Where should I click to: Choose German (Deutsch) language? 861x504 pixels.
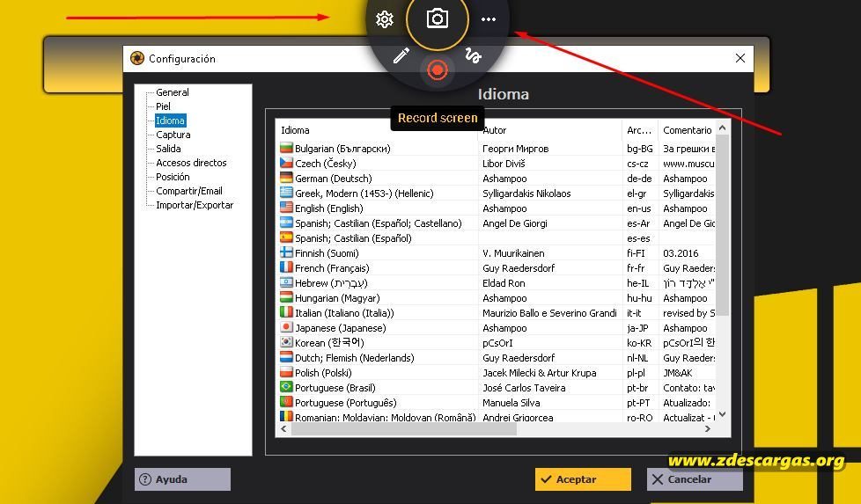coord(497,179)
